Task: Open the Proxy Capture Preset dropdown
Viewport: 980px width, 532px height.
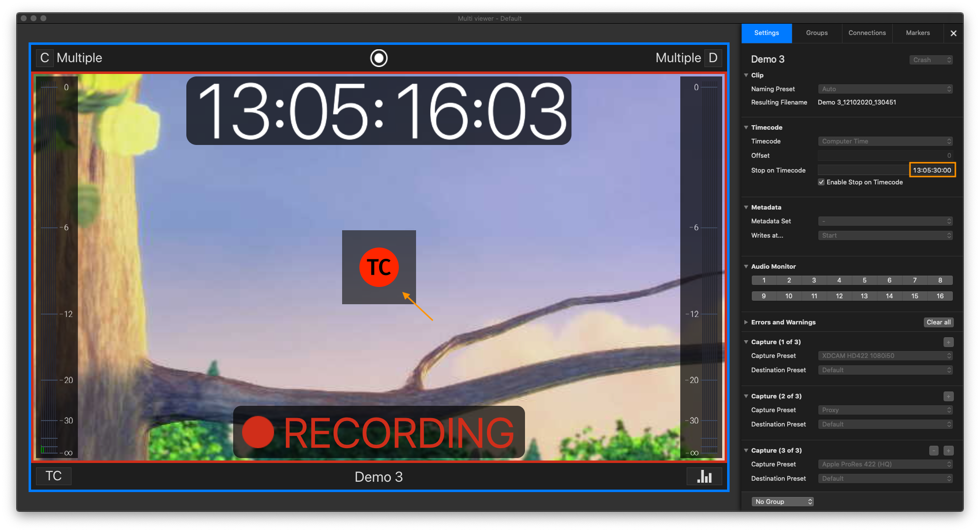Action: pos(885,410)
